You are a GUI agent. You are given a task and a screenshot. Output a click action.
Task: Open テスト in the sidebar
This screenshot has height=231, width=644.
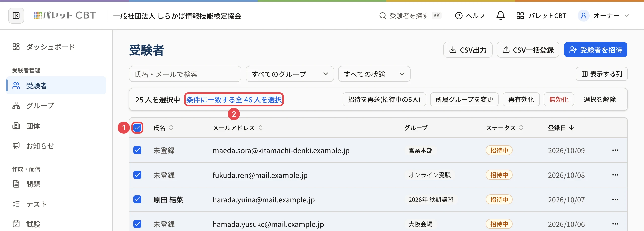point(56,204)
